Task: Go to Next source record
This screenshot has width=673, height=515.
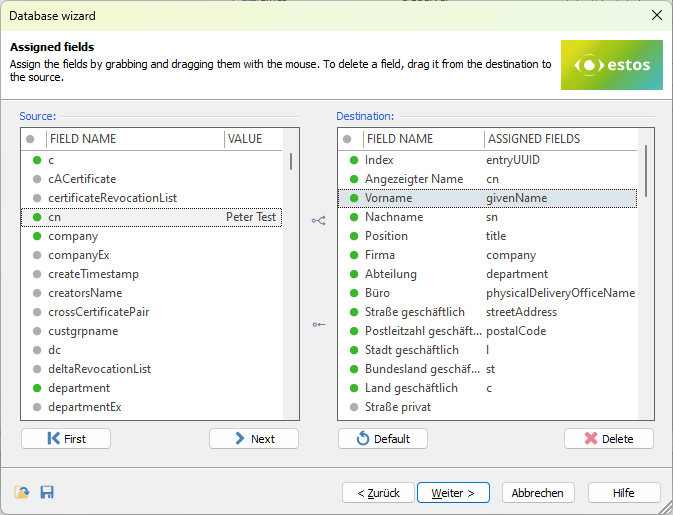Action: (x=254, y=439)
